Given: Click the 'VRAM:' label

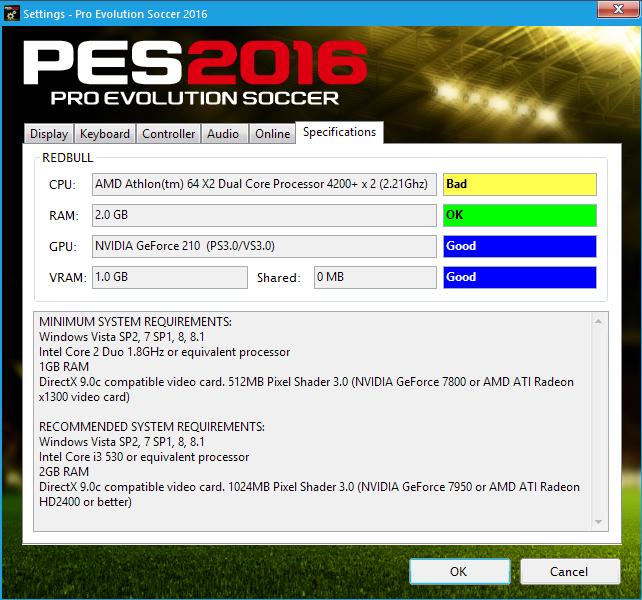Looking at the screenshot, I should [68, 278].
